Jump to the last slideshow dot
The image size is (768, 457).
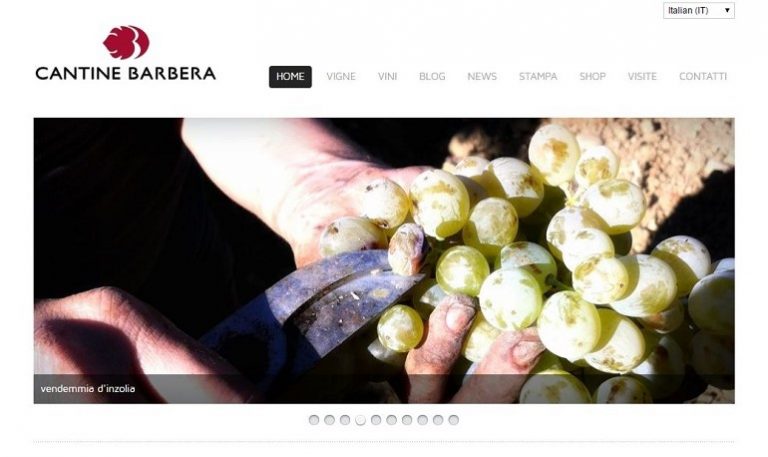click(454, 420)
